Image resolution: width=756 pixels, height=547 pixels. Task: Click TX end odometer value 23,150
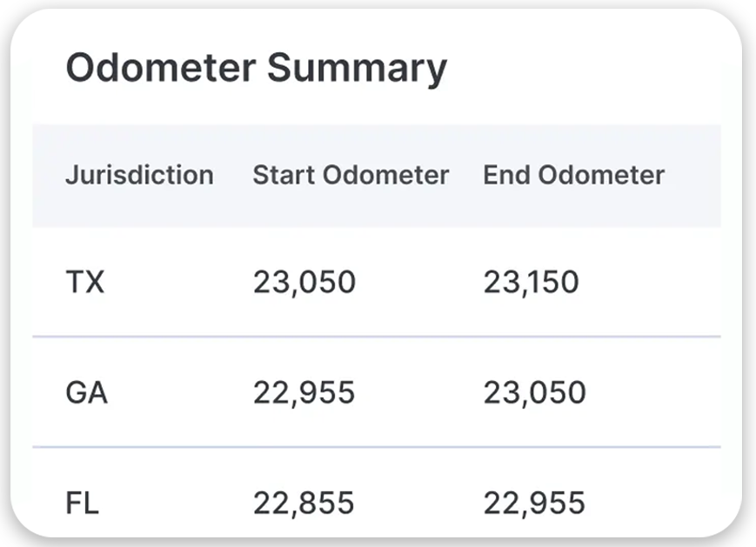[x=531, y=282]
